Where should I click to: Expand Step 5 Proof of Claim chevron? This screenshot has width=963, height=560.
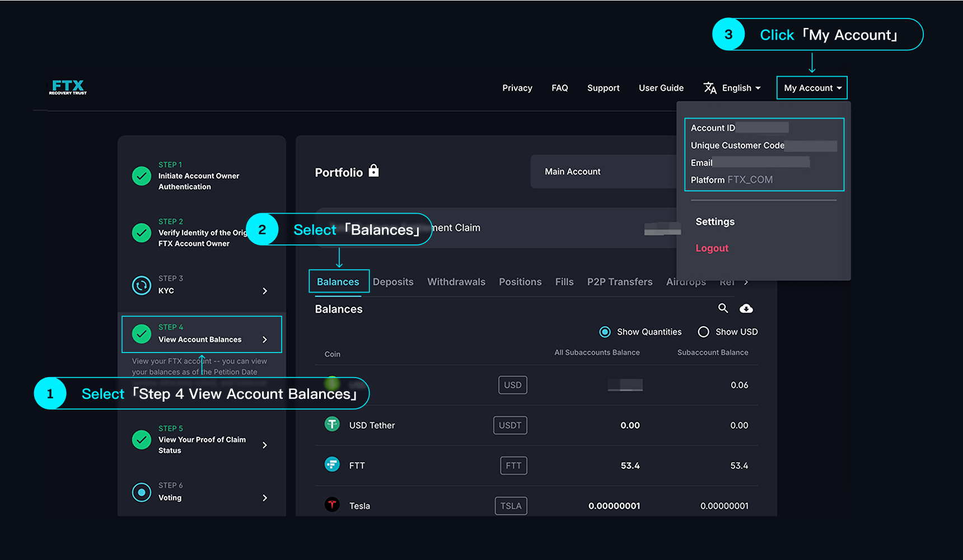(265, 445)
